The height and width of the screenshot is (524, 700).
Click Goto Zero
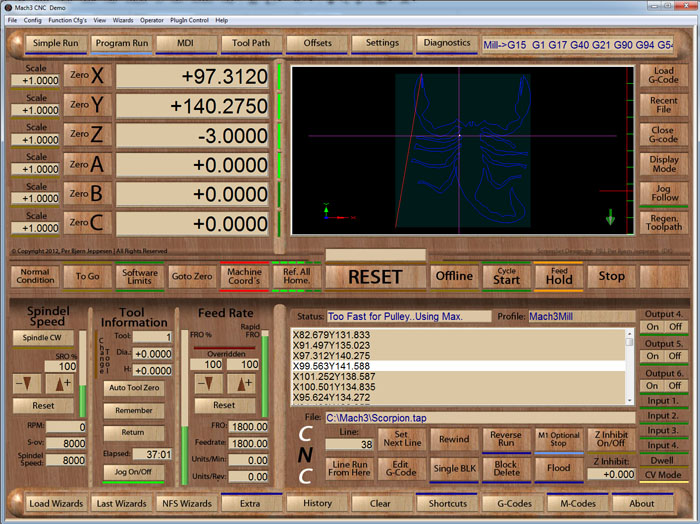click(192, 276)
